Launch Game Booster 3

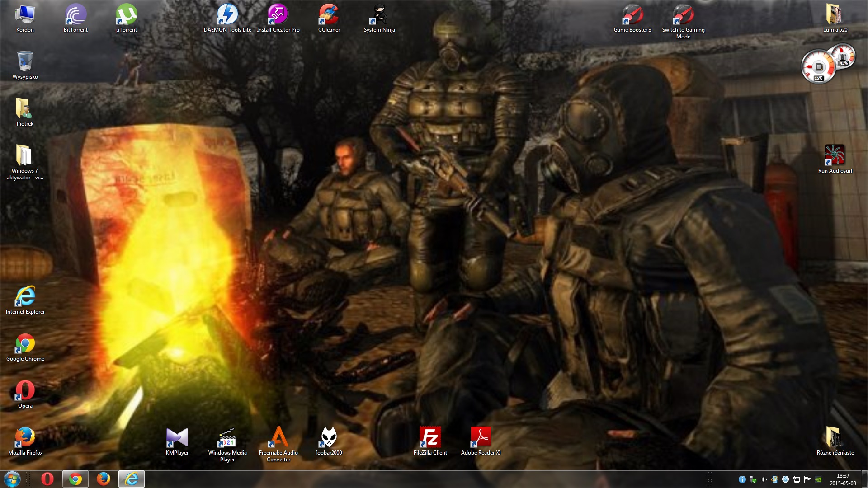[x=632, y=18]
